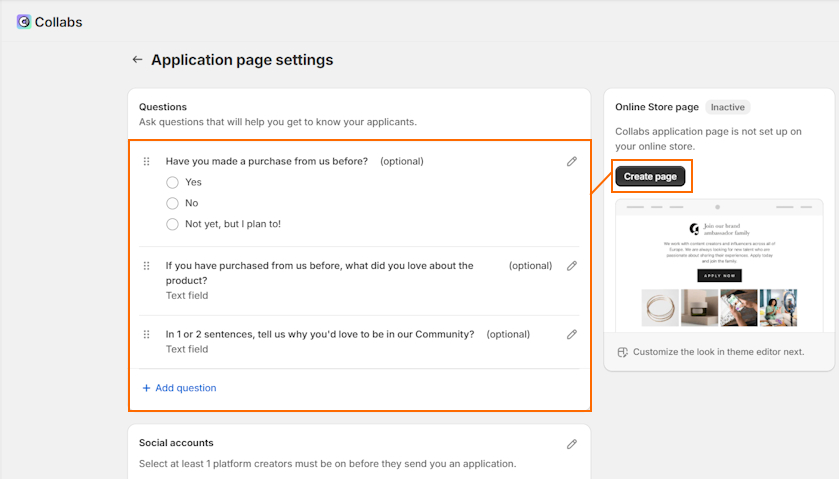The width and height of the screenshot is (839, 479).
Task: Select 'Not yet, but I plan to!' option
Action: click(x=172, y=224)
